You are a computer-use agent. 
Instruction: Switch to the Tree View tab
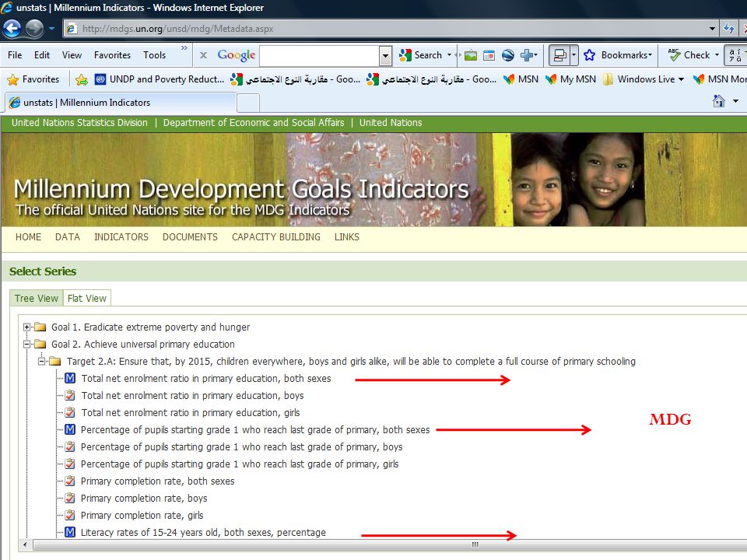coord(37,298)
